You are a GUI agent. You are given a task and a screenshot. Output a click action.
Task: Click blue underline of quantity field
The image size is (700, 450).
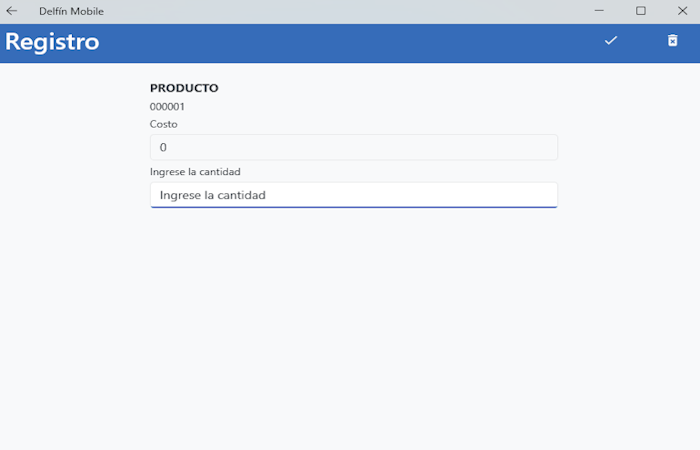(x=354, y=207)
